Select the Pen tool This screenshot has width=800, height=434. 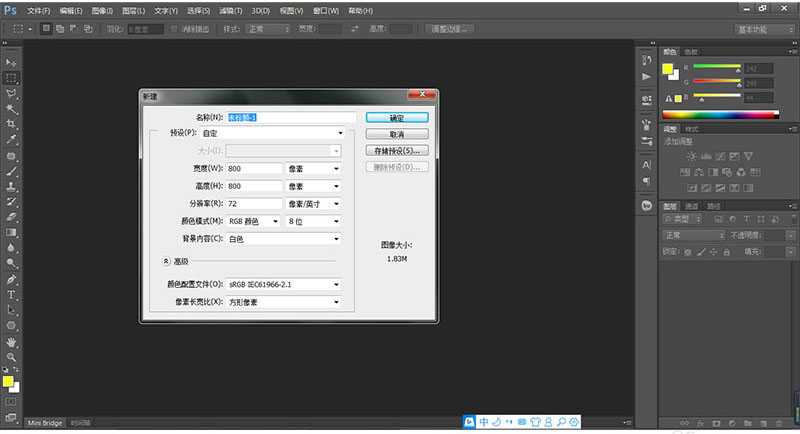point(12,280)
